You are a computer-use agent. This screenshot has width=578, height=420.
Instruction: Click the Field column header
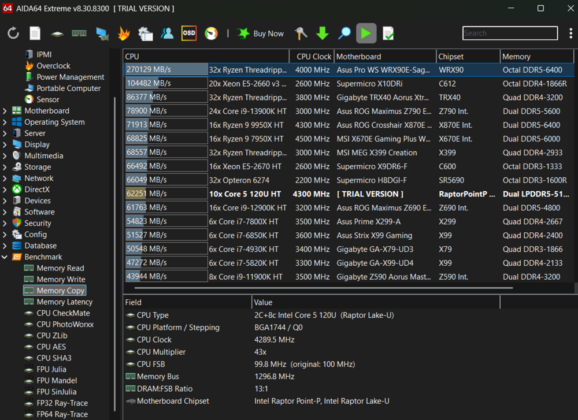pyautogui.click(x=187, y=302)
